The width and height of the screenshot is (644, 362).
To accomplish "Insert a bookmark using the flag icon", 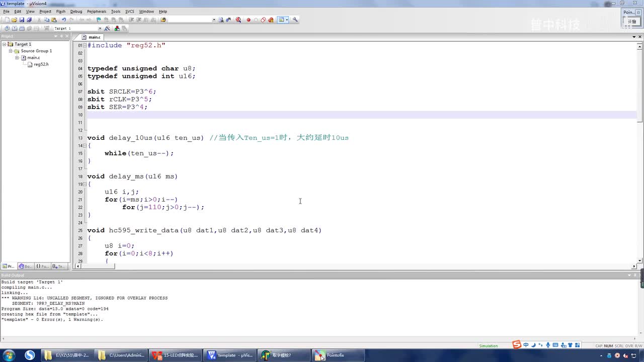I will [x=99, y=20].
